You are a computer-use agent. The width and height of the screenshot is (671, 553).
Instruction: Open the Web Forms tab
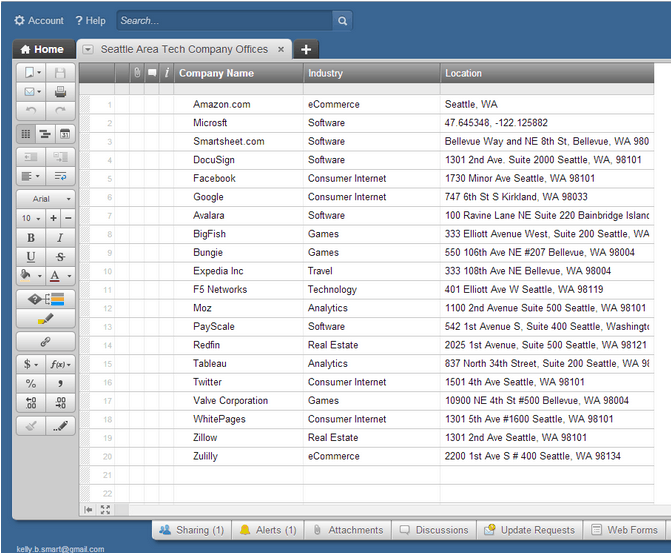point(624,530)
